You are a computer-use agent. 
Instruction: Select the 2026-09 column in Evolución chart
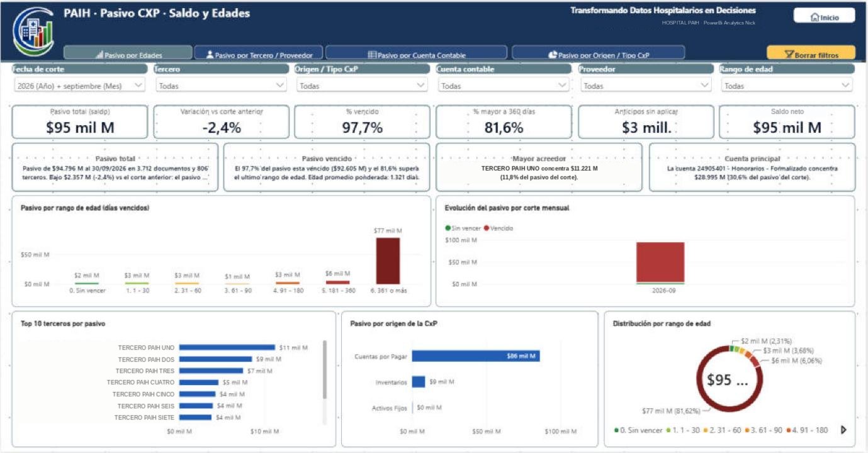tap(660, 263)
